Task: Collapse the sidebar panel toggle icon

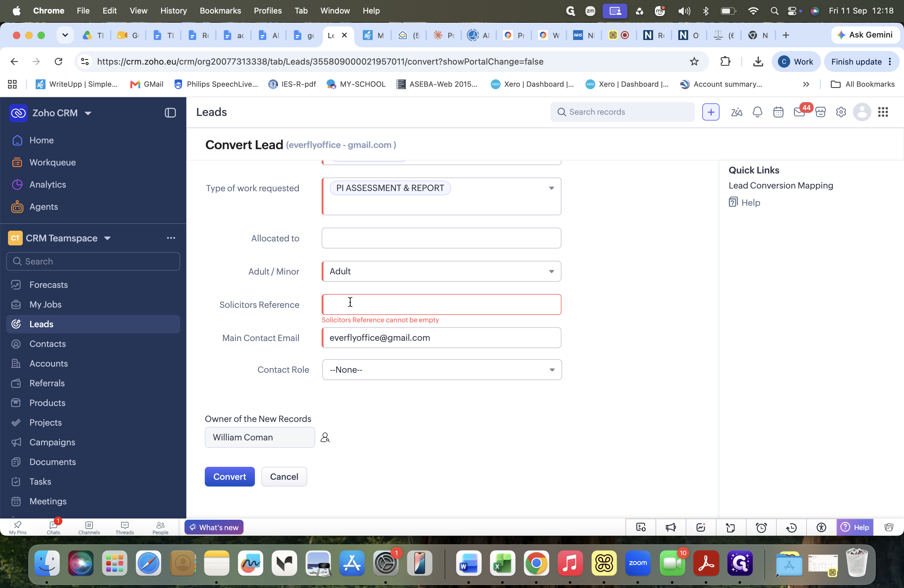Action: tap(170, 113)
